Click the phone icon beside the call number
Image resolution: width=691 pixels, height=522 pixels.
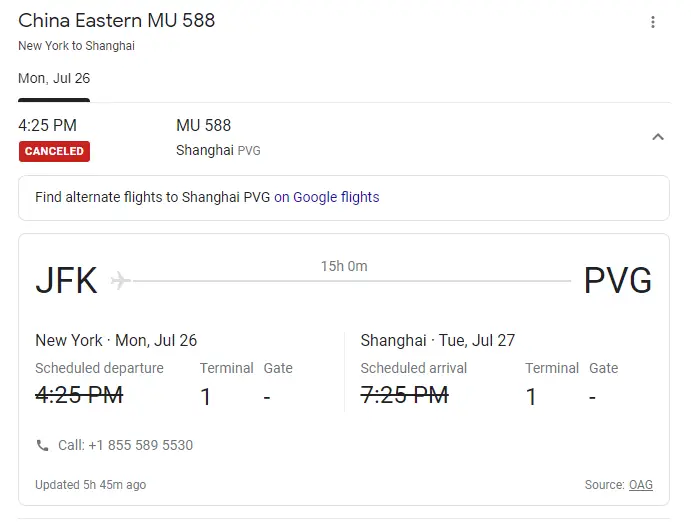point(42,445)
